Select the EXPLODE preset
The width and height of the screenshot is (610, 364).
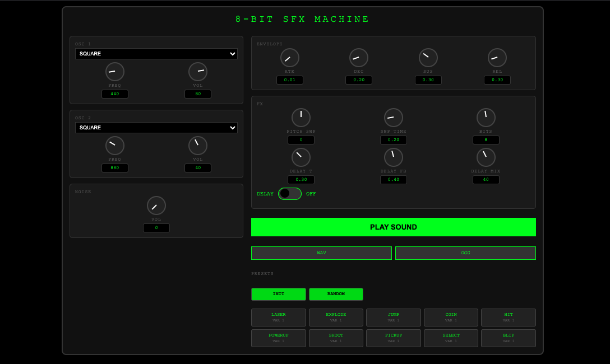coord(336,318)
